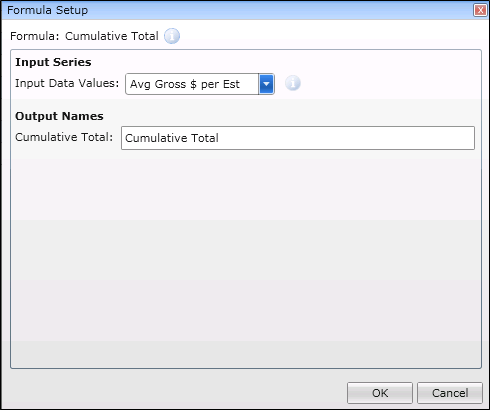Click the Output Names heading
The image size is (490, 410).
click(59, 116)
